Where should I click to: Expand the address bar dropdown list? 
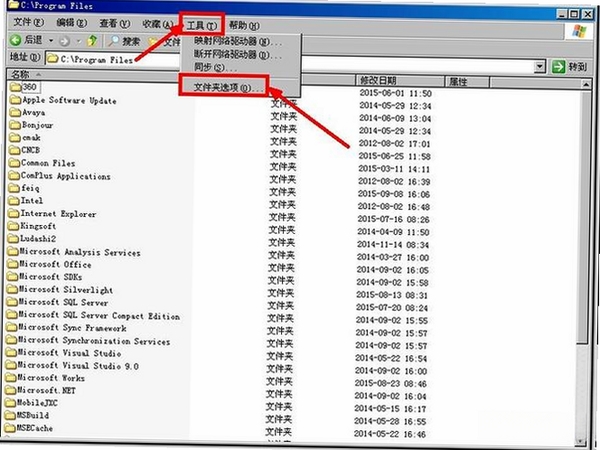[539, 67]
